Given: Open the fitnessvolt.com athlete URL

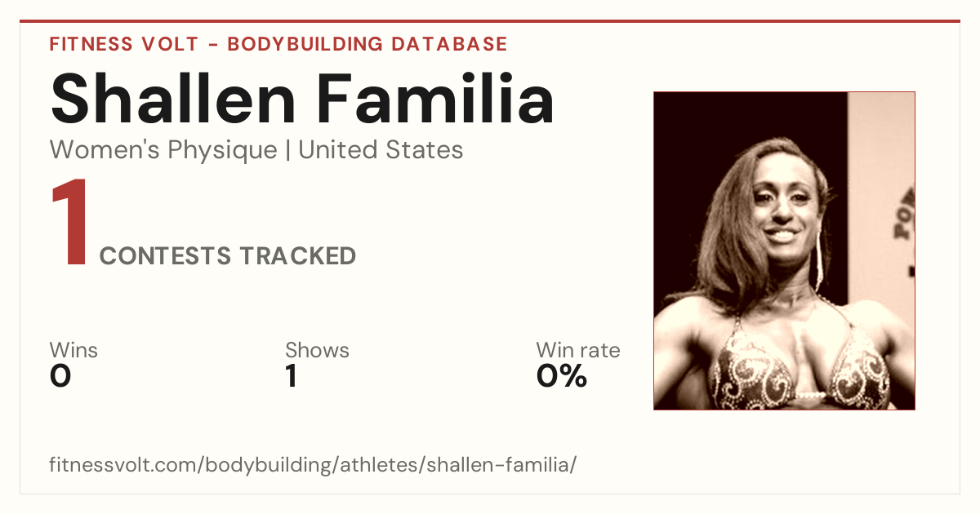Looking at the screenshot, I should (x=313, y=465).
